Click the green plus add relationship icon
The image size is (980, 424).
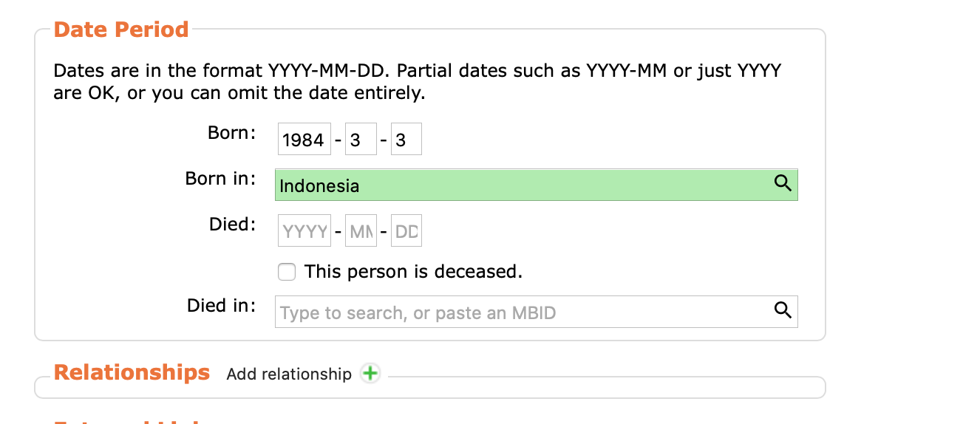[370, 374]
